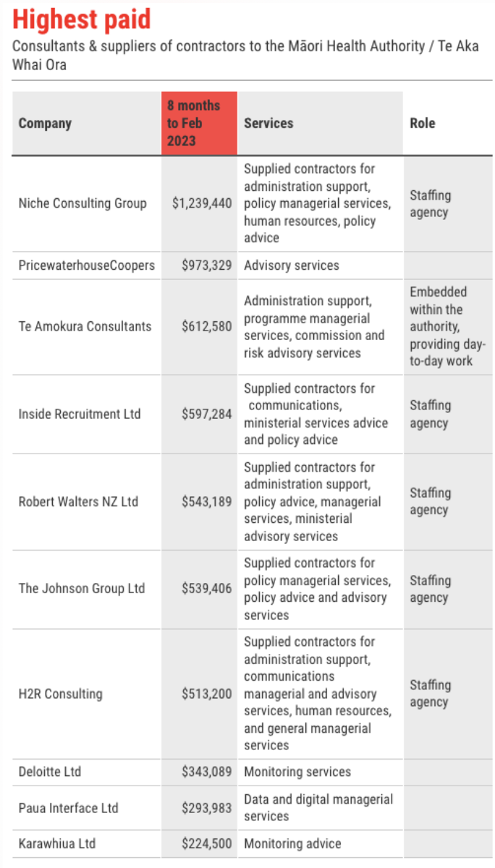495x868 pixels.
Task: Click Te Amokura Consultants company cell
Action: pos(86,326)
